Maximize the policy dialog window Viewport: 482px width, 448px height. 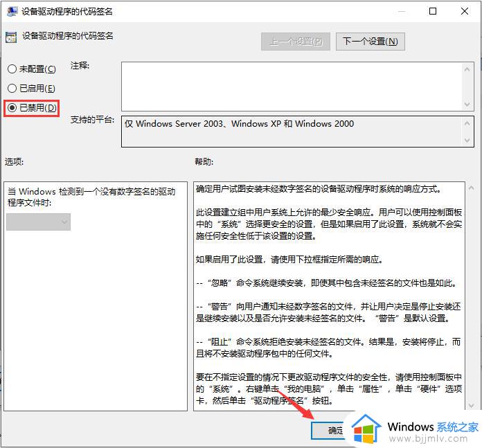point(433,11)
